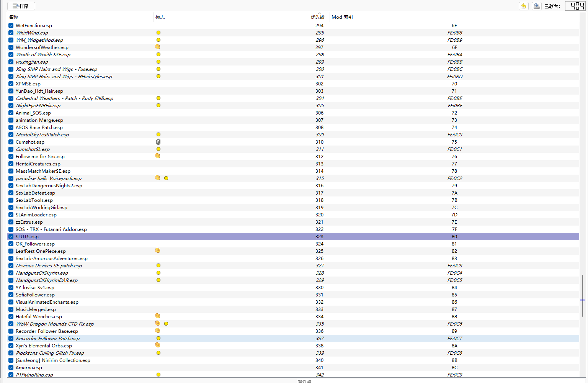Screen dimensions: 588x383
Task: Click yellow flag on Xing SMP HHairstyles.esp row
Action: 158,76
